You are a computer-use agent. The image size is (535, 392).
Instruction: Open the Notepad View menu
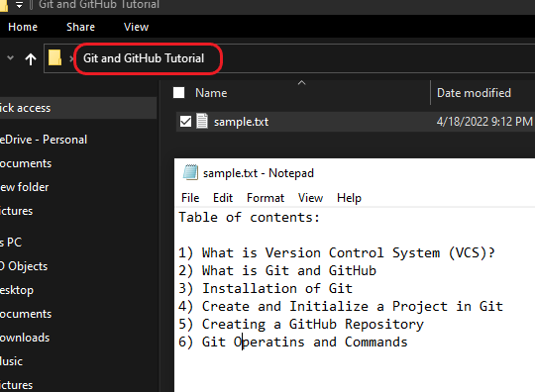[x=310, y=198]
